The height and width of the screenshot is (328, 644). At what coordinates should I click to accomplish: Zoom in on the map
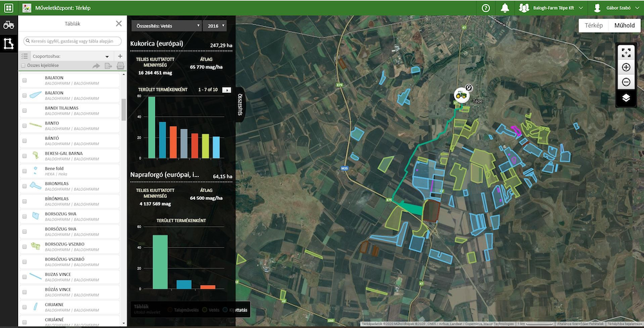pyautogui.click(x=626, y=68)
